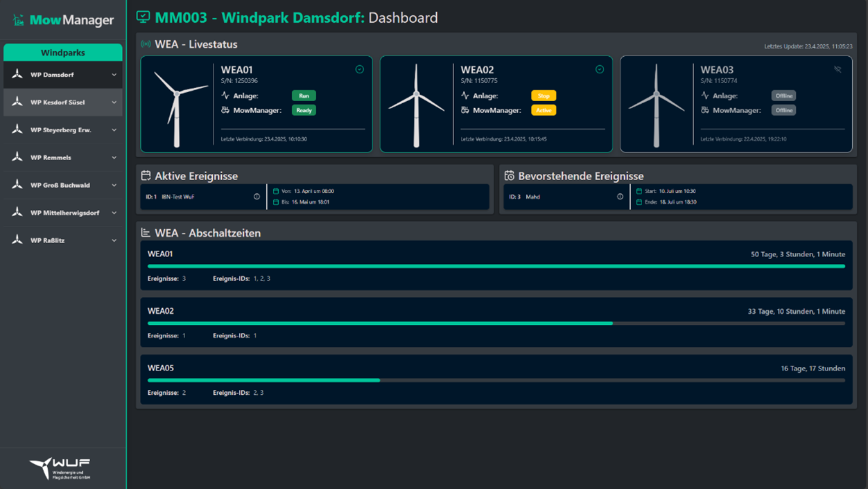Click the green Run badge on WEA01
This screenshot has width=868, height=489.
[304, 96]
